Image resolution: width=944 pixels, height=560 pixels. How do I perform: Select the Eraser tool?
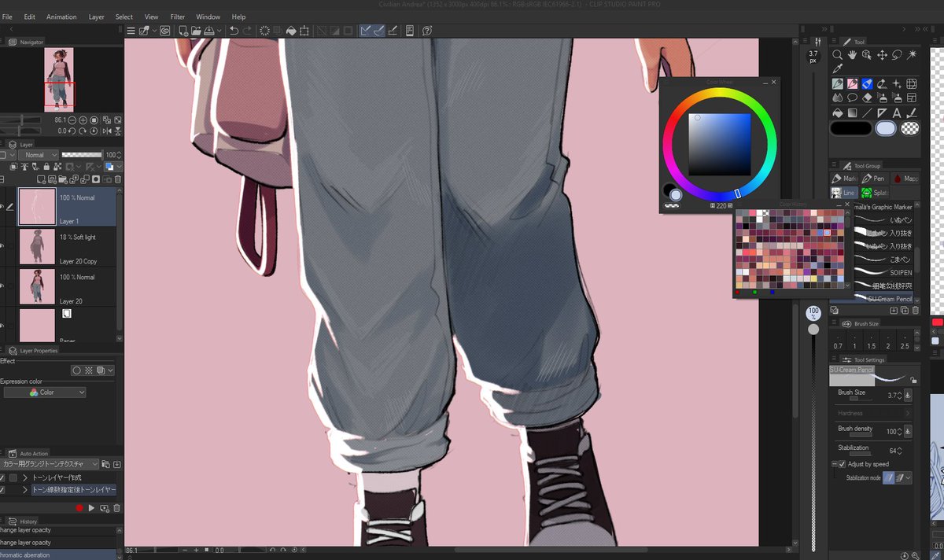(x=867, y=98)
